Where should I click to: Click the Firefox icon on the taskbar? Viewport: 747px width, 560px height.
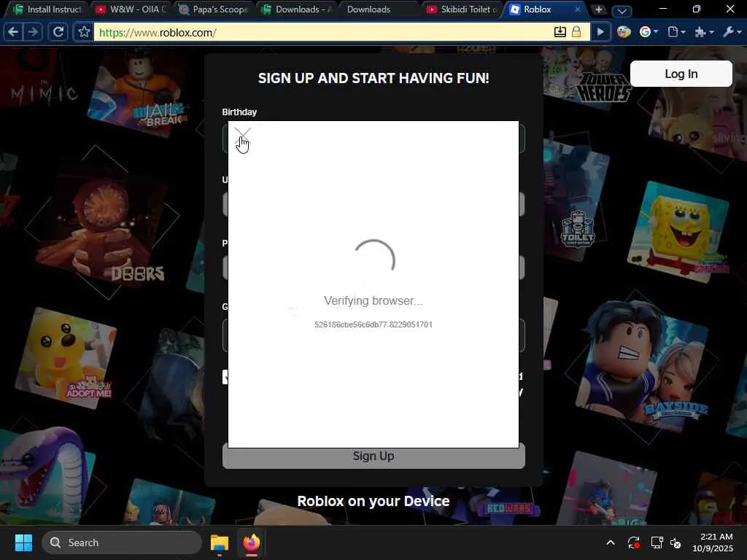coord(252,542)
